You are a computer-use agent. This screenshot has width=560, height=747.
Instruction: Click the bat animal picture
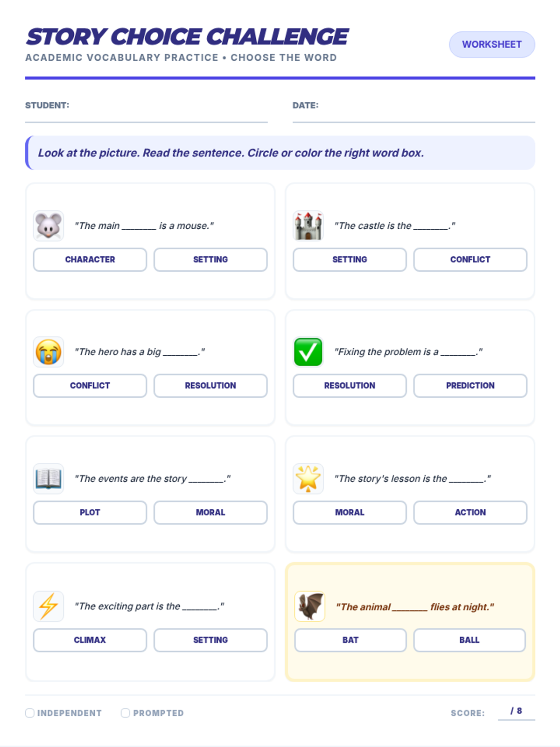point(310,606)
